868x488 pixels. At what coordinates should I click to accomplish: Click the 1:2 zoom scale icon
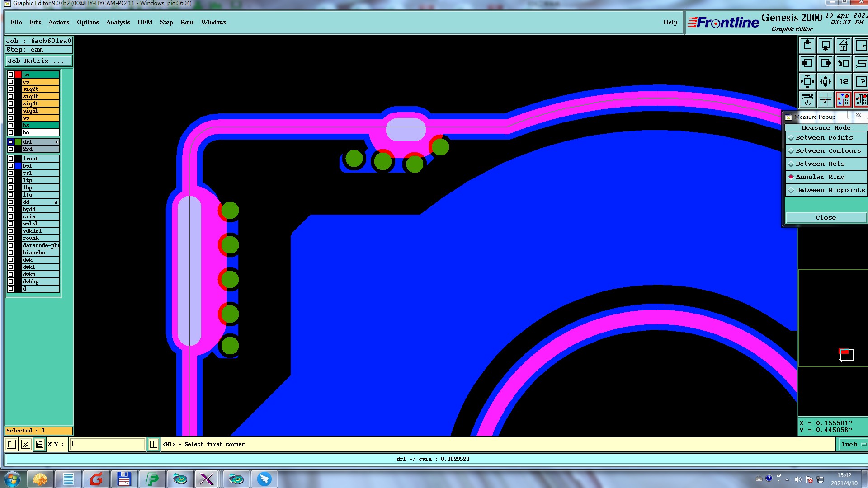coord(843,81)
